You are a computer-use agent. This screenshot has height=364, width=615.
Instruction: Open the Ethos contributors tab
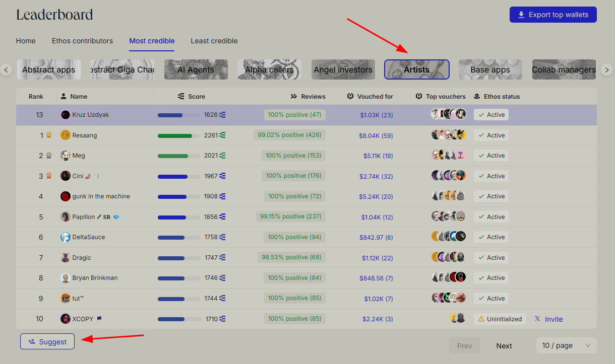82,41
